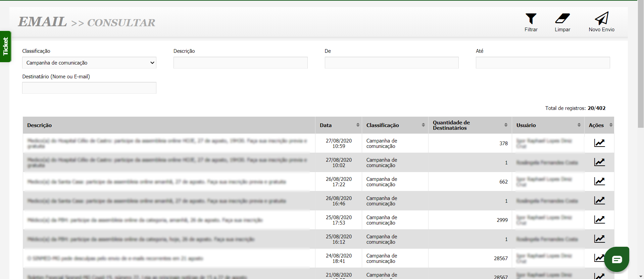Open statistics chart for 27/08/2020 10:59 row
Viewport: 644px width, 279px height.
(599, 143)
